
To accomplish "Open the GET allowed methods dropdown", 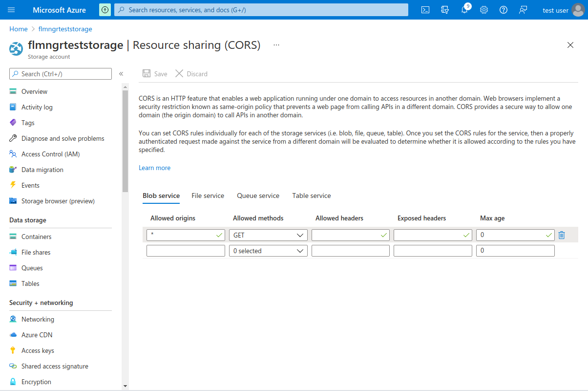I will point(268,235).
